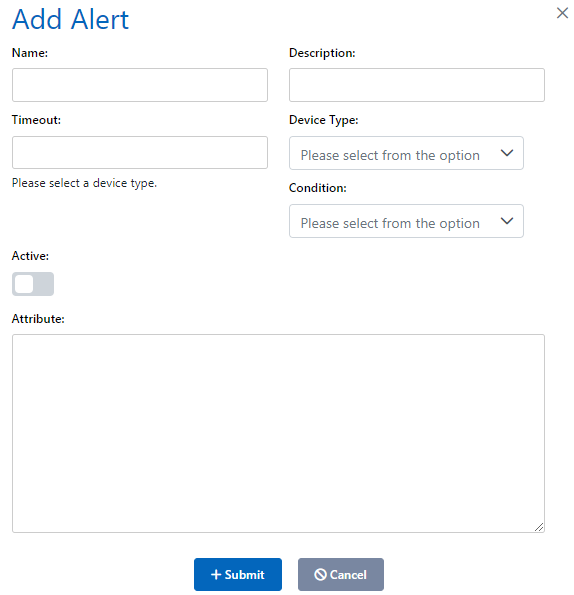Image resolution: width=574 pixels, height=595 pixels.
Task: Click the 'Timeout:' label
Action: 36,120
